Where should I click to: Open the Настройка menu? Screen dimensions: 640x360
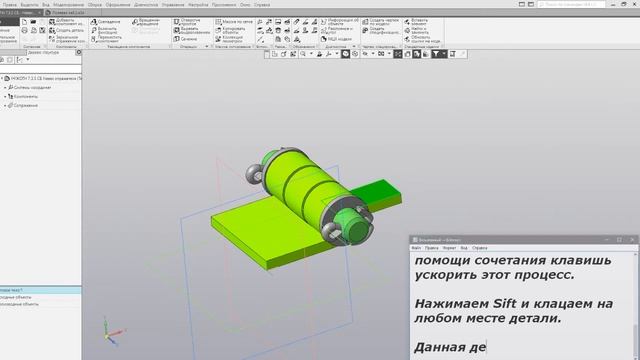pyautogui.click(x=198, y=5)
